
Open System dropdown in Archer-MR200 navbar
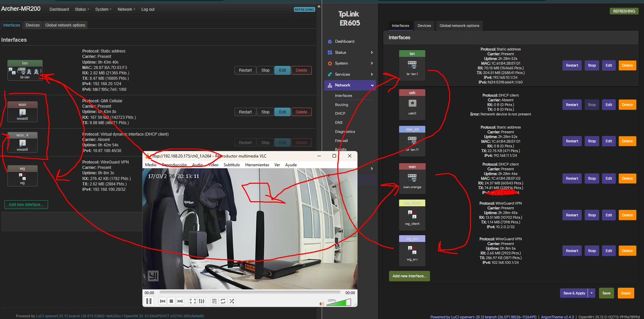point(103,9)
